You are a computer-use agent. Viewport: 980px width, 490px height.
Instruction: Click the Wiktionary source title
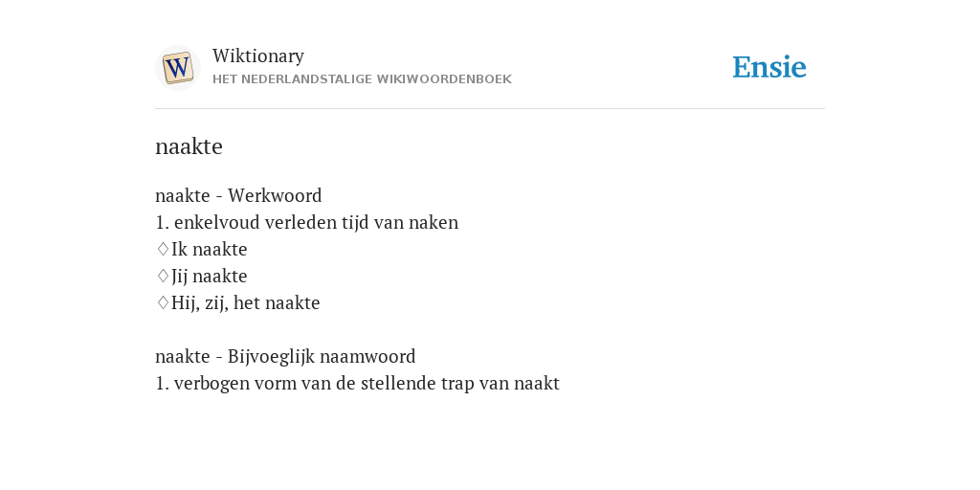[x=258, y=56]
